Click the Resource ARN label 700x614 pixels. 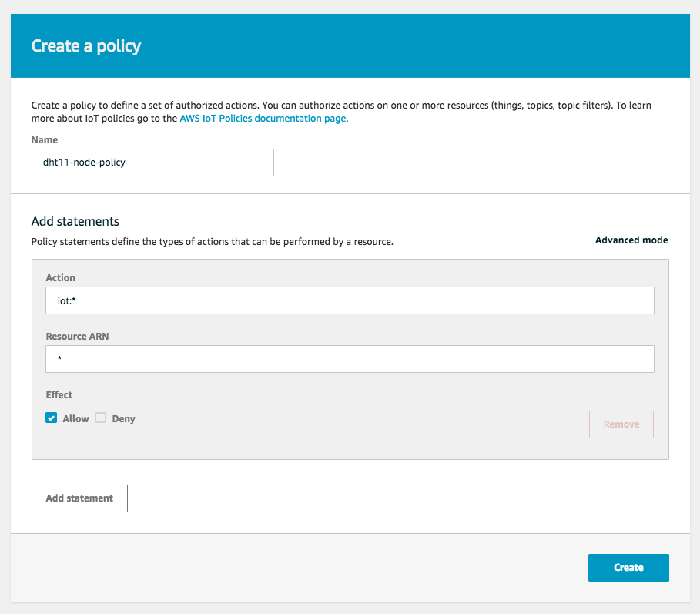(77, 336)
